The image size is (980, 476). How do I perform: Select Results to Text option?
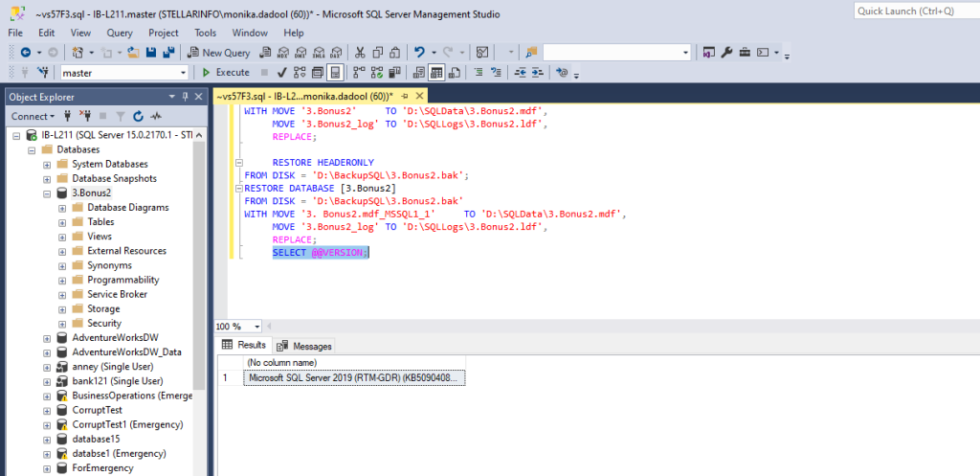tap(419, 73)
